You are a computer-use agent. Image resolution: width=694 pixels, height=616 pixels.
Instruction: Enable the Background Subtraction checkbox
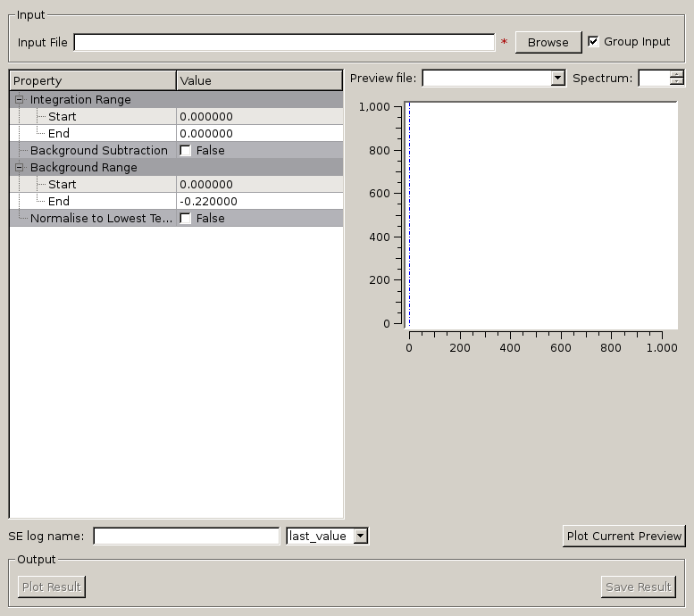tap(186, 151)
